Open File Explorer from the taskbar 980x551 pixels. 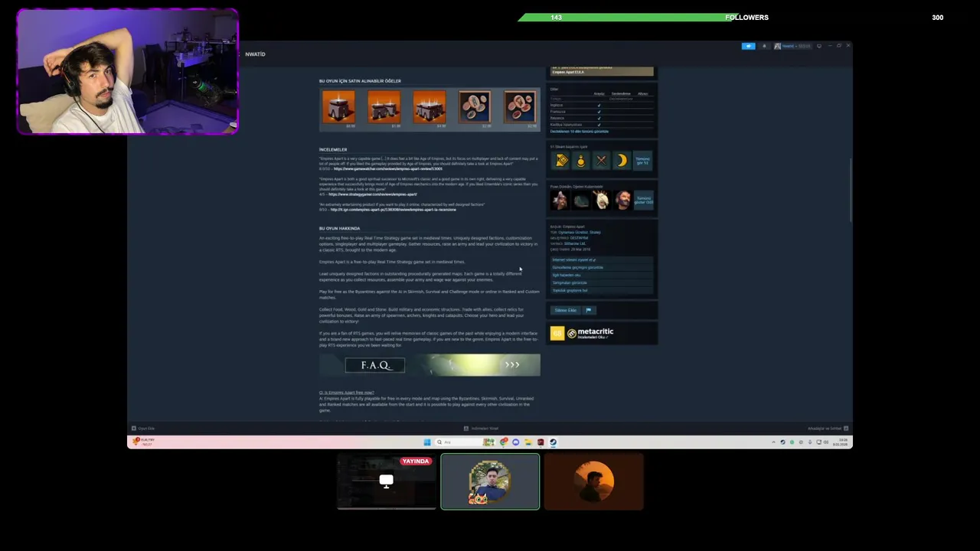528,442
